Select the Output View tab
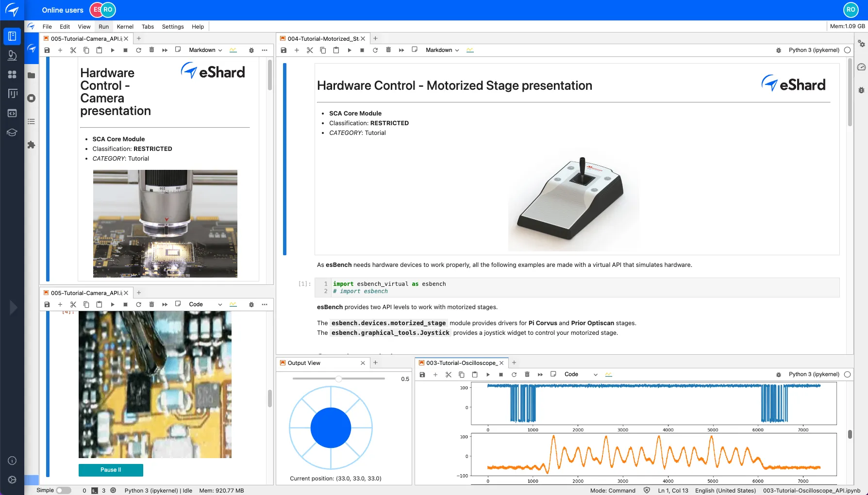The width and height of the screenshot is (868, 495). point(322,363)
